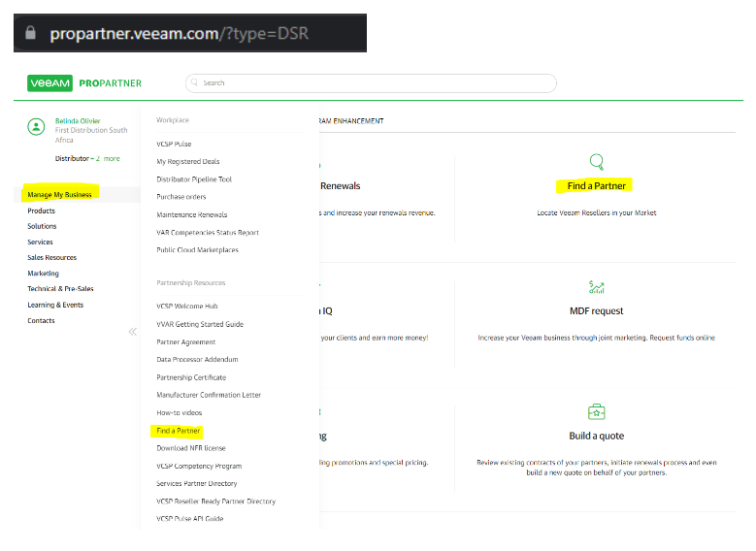The height and width of the screenshot is (551, 756).
Task: Click the MDF request chart icon
Action: [597, 287]
